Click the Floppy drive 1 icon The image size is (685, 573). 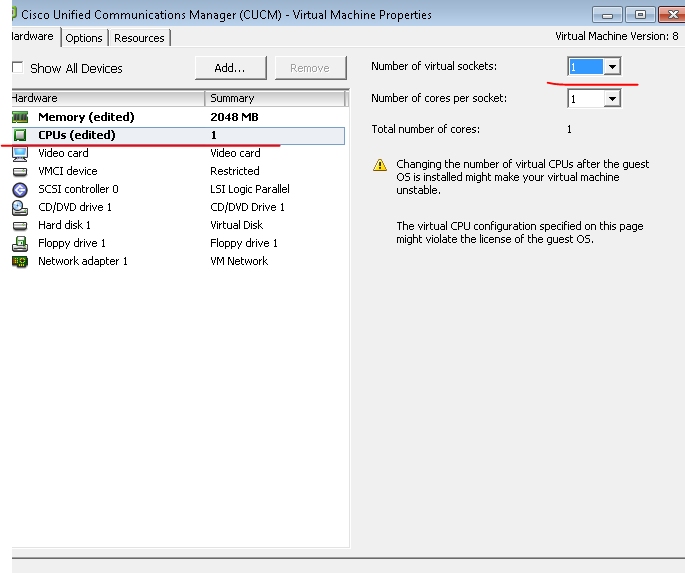coord(20,244)
